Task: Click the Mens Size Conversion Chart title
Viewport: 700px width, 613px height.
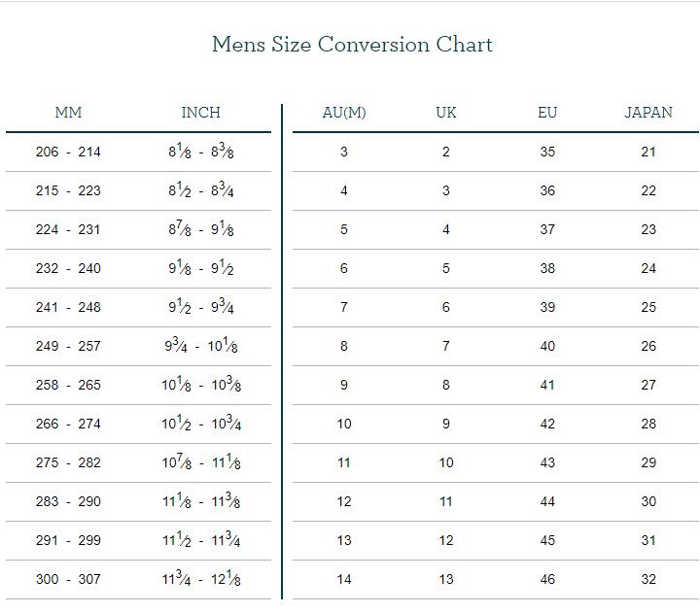Action: [352, 45]
